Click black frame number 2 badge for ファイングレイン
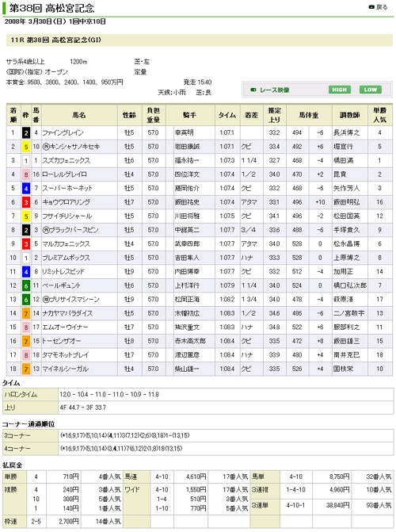This screenshot has width=396, height=532. pyautogui.click(x=26, y=132)
